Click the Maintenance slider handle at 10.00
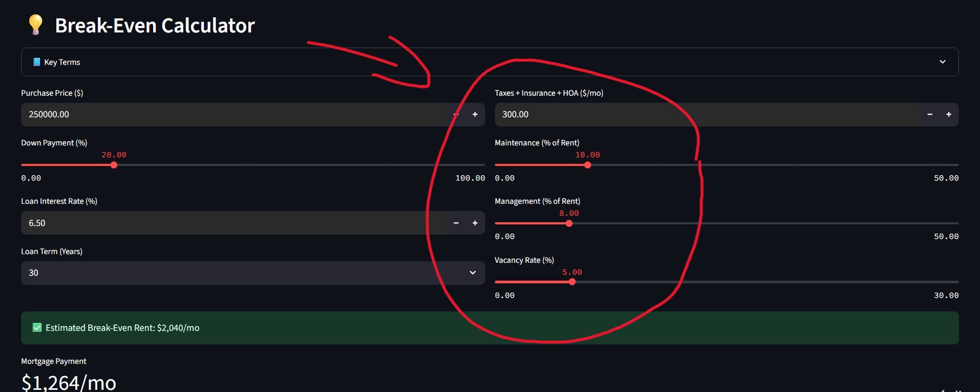The height and width of the screenshot is (392, 980). coord(588,165)
